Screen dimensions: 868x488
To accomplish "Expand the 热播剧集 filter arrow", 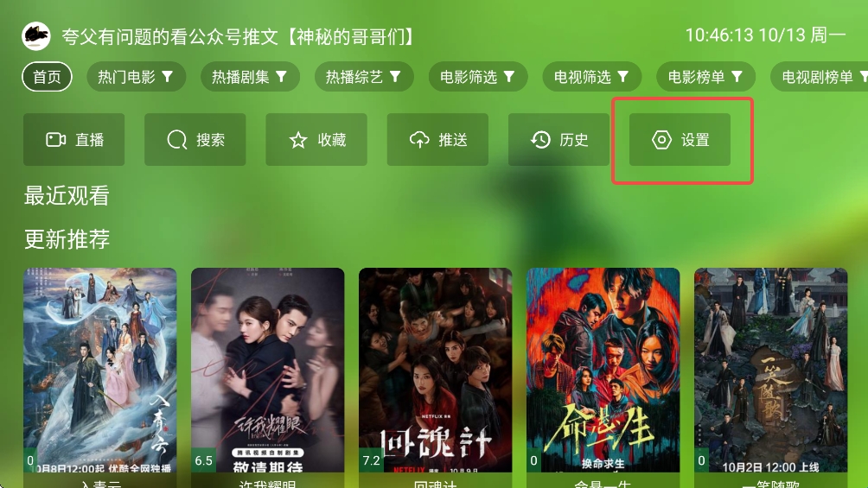I will click(x=281, y=77).
